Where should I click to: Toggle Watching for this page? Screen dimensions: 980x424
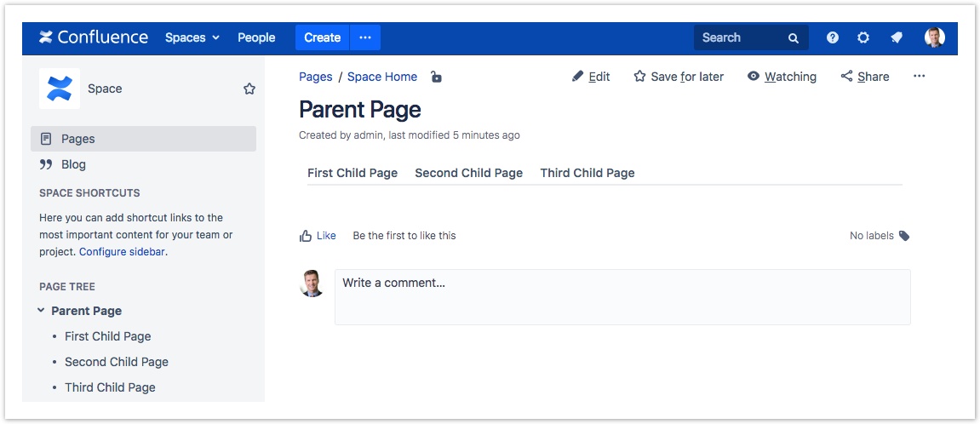click(782, 77)
